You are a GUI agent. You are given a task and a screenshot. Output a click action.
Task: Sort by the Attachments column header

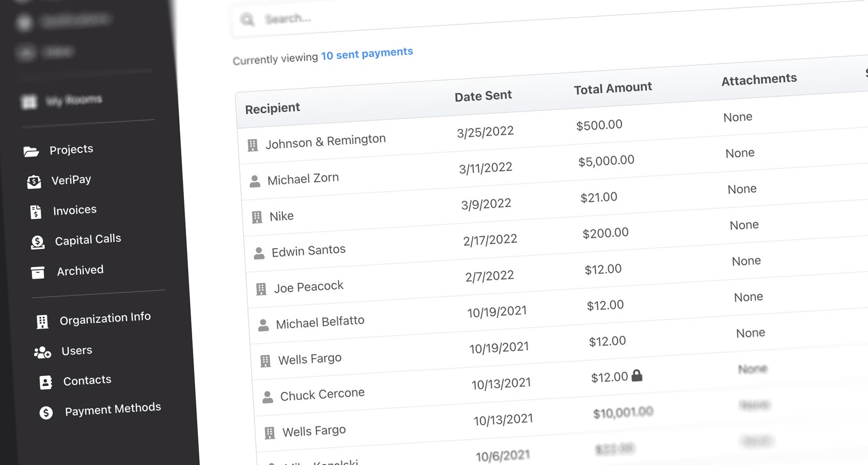tap(759, 80)
